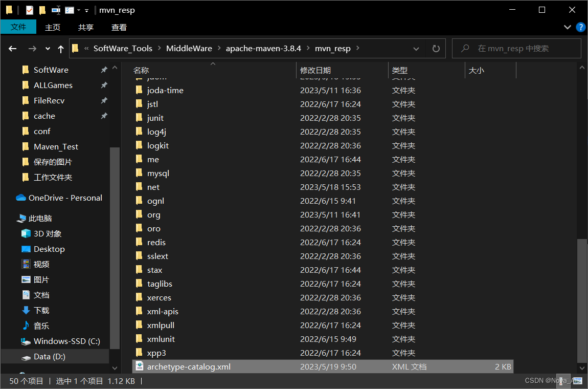The width and height of the screenshot is (588, 389).
Task: Open the Data (D:) drive icon
Action: pos(26,357)
